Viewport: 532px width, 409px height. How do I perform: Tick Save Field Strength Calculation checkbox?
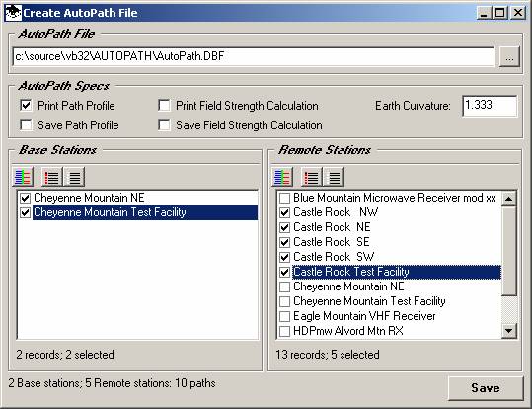pos(164,125)
